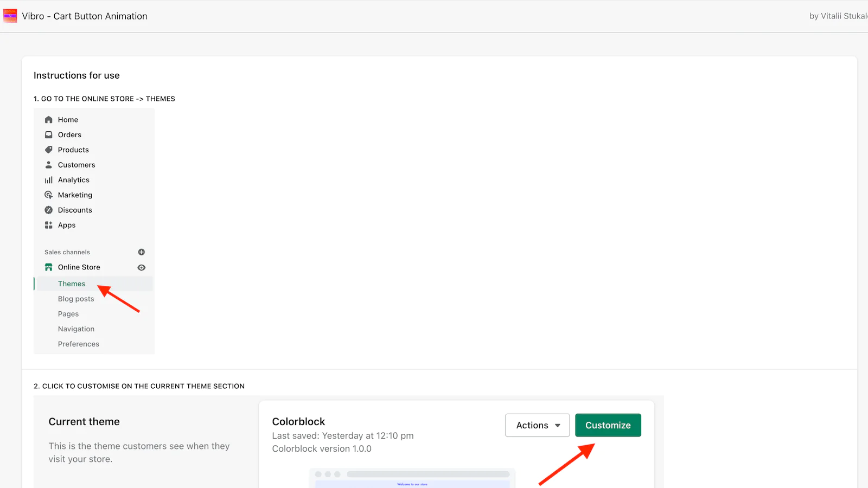The image size is (868, 488).
Task: Click the Colorblock theme name
Action: coord(298,421)
